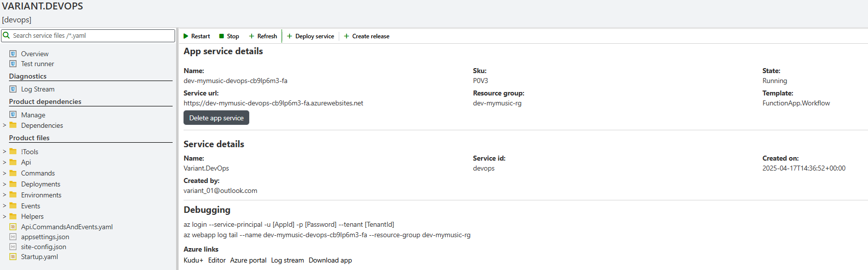This screenshot has height=270, width=868.
Task: Open the Azure portal link
Action: [x=248, y=260]
